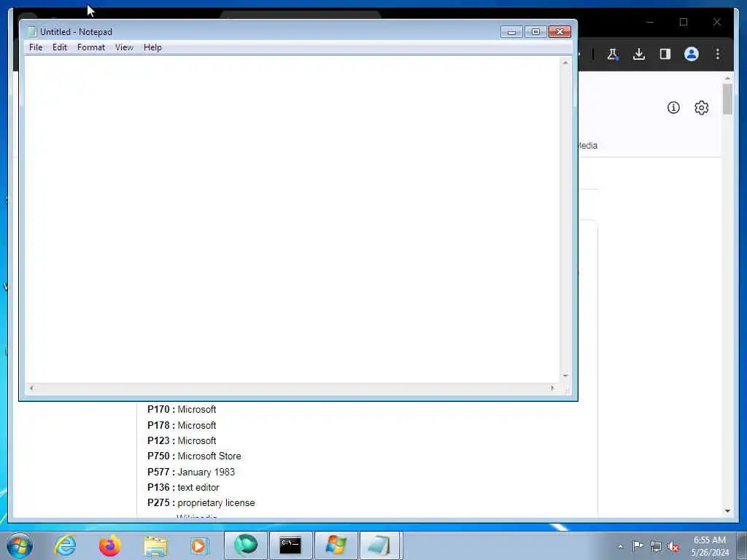Open the network tray icon

coord(656,546)
